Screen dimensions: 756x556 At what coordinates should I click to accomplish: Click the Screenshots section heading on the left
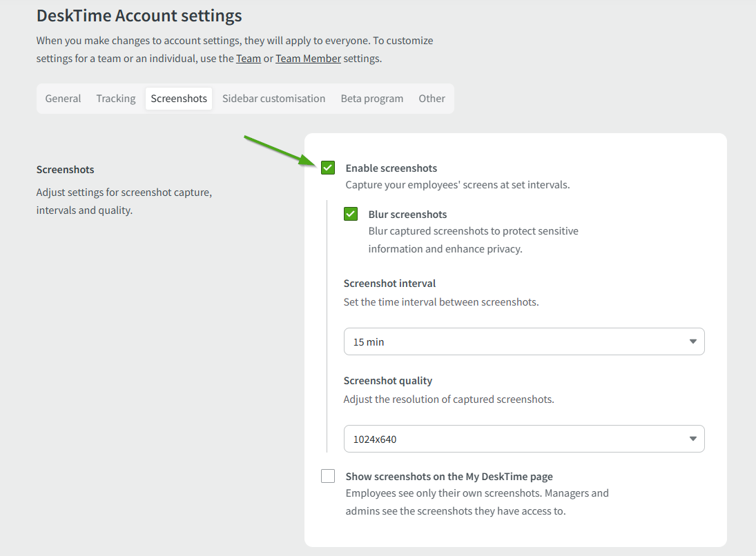[x=65, y=170]
